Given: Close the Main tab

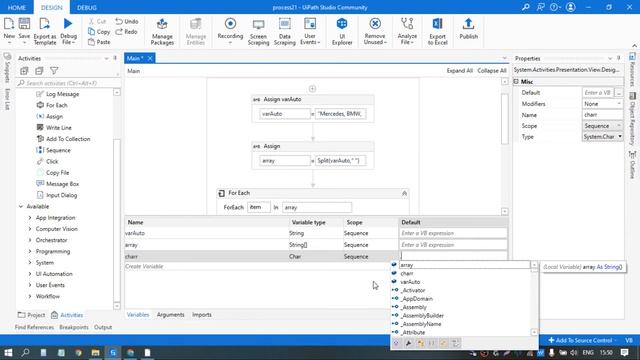Looking at the screenshot, I should [150, 58].
